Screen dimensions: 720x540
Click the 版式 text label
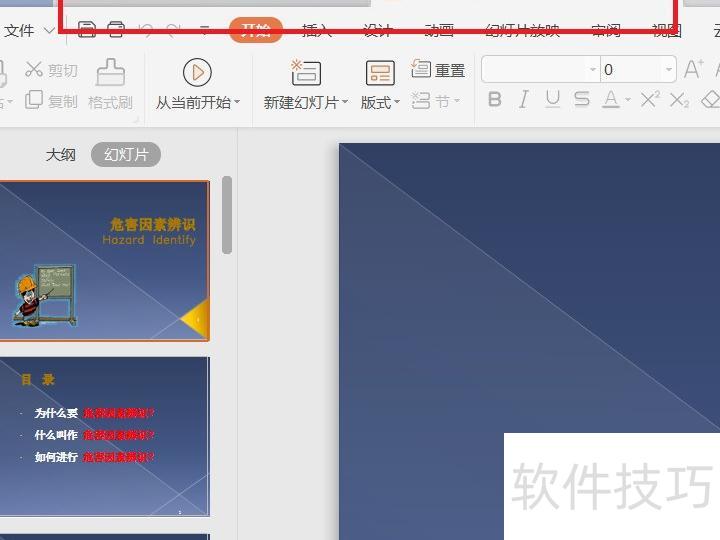pos(376,102)
